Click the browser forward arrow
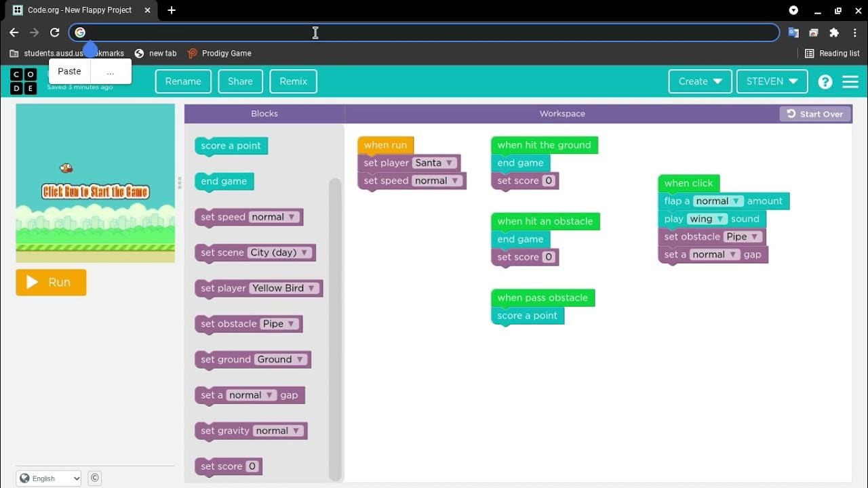868x488 pixels. click(34, 33)
